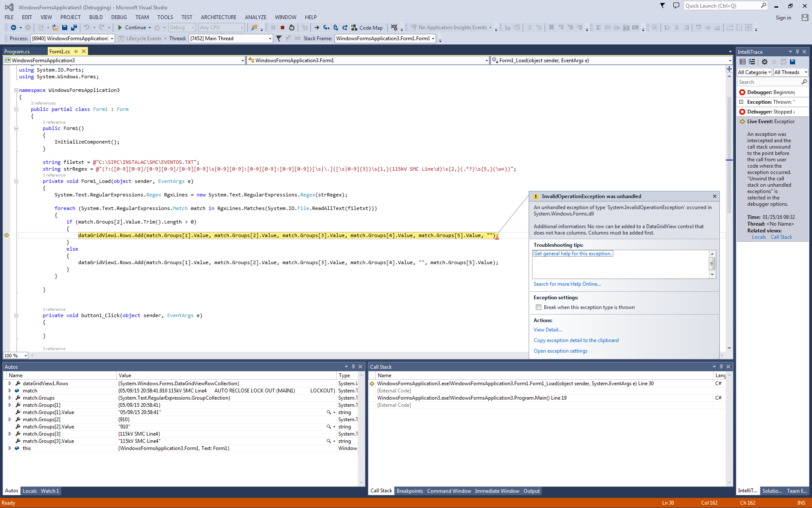Click the Step Into icon
Viewport: 812px width, 508px height.
coord(326,28)
